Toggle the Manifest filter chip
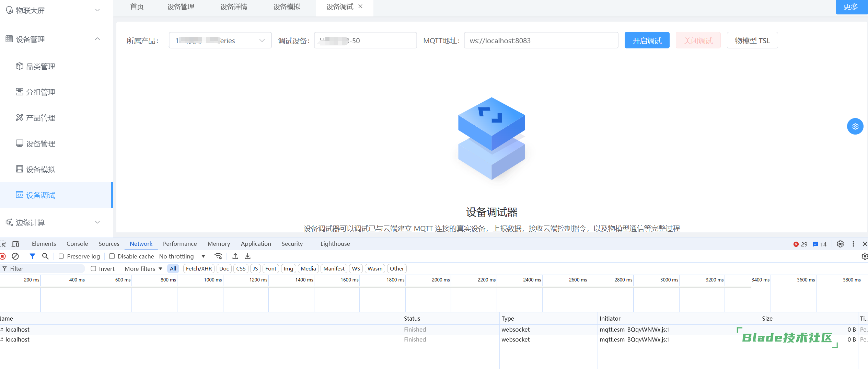868x369 pixels. point(334,268)
